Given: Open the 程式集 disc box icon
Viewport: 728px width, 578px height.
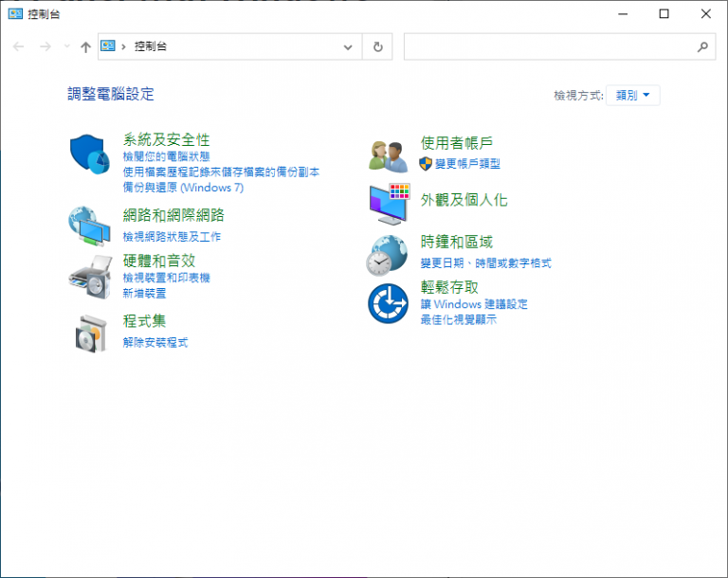Looking at the screenshot, I should point(91,334).
